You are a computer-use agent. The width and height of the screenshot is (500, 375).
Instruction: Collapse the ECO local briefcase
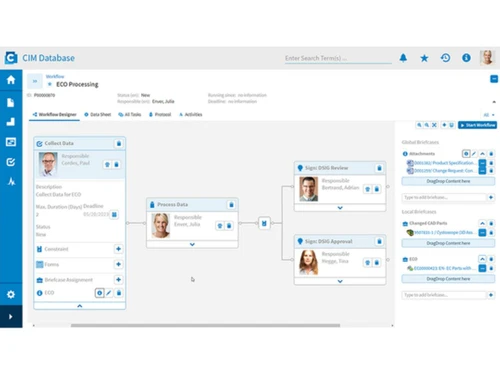[x=482, y=259]
